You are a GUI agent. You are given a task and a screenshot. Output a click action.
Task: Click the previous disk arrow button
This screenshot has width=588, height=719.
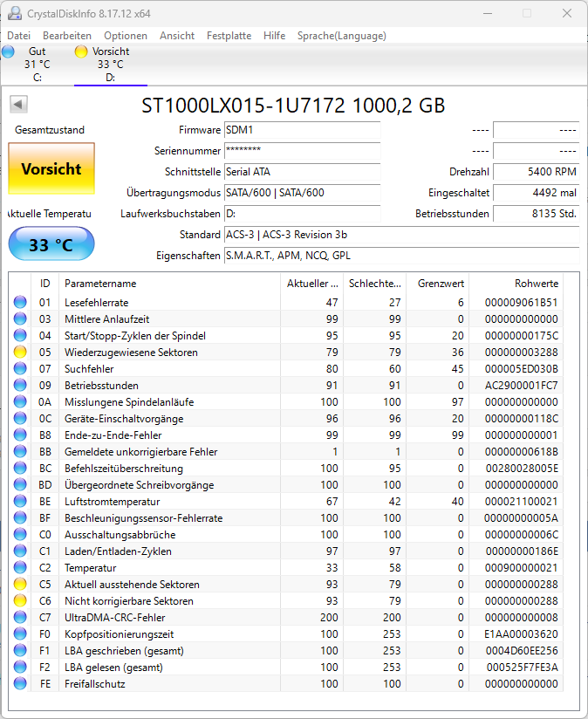tap(19, 104)
